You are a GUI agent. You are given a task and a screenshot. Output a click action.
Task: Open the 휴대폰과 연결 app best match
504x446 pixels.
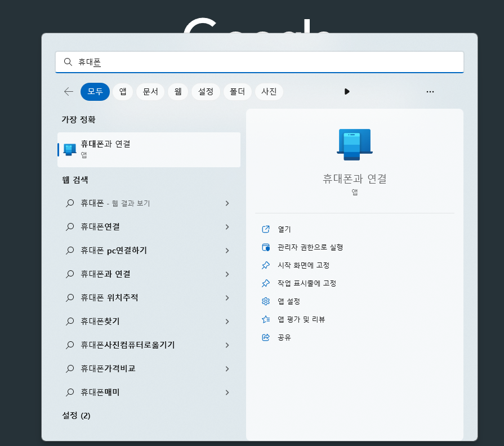[x=149, y=150]
